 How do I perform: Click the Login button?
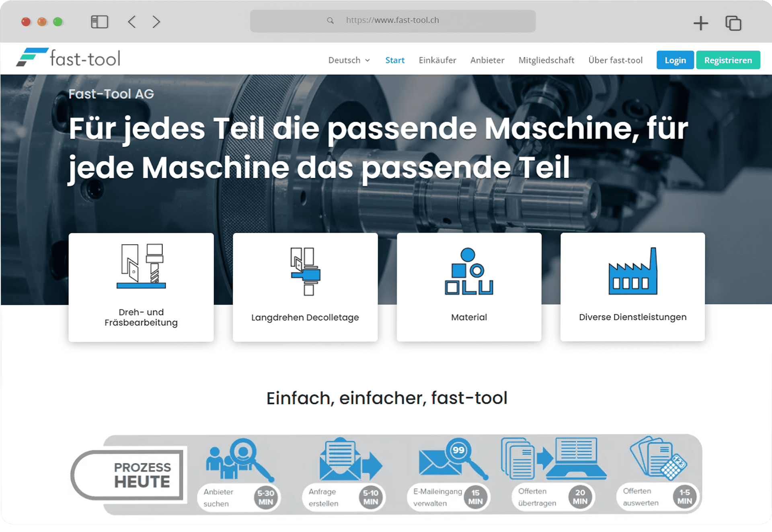pos(675,60)
